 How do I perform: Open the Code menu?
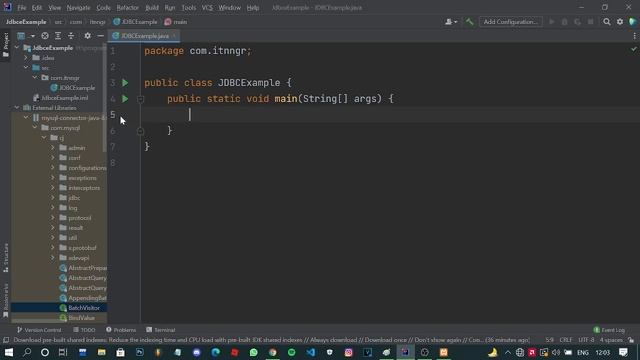[x=103, y=8]
